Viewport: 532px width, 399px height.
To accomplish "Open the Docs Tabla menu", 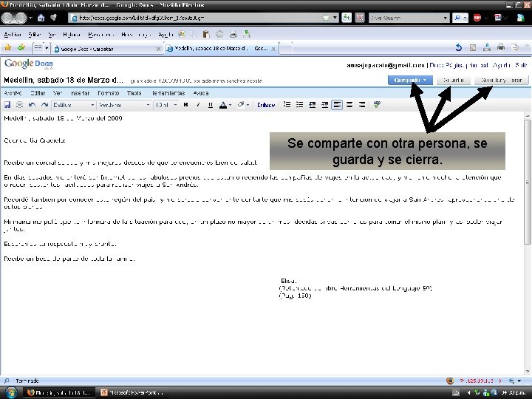I will click(x=134, y=93).
